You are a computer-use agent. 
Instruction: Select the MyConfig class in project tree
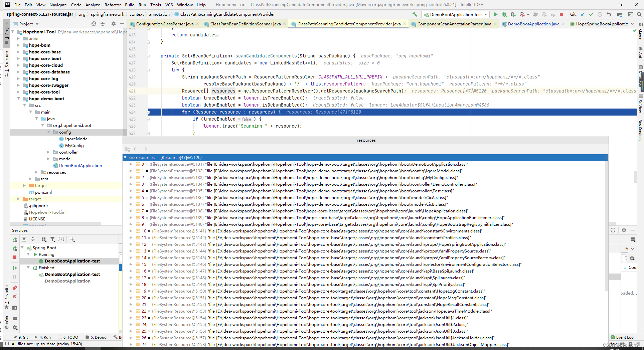[74, 146]
